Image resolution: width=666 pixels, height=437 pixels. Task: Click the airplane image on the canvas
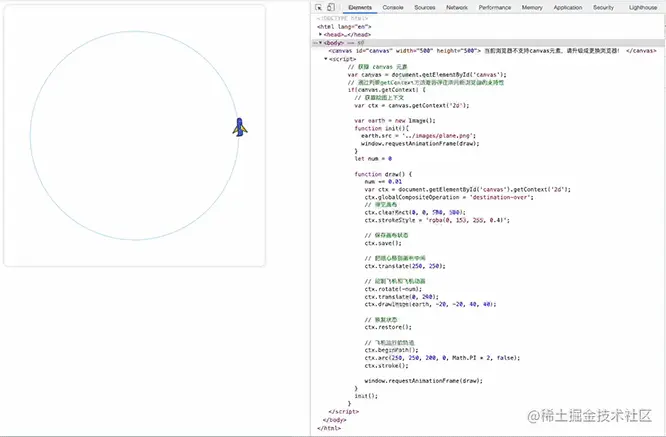pos(240,127)
